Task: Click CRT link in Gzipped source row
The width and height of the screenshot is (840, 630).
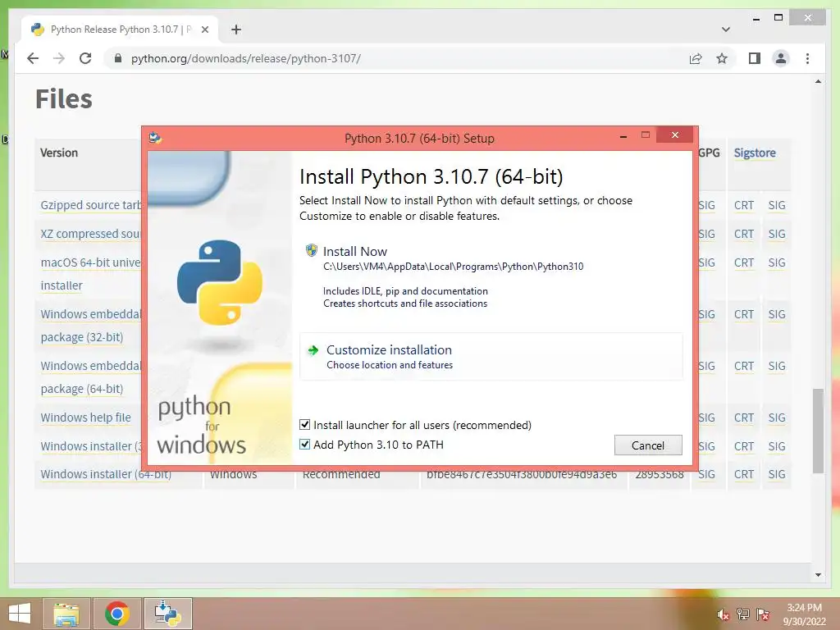Action: coord(743,205)
